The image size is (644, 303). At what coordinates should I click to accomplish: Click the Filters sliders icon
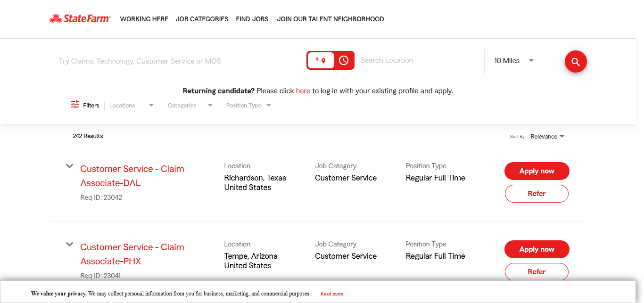75,105
